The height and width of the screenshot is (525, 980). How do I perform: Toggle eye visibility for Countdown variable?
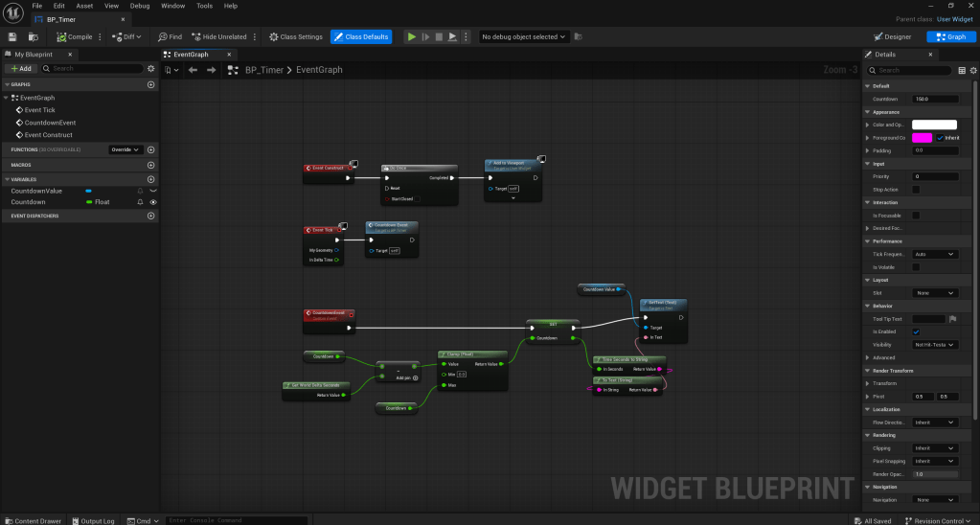click(153, 202)
